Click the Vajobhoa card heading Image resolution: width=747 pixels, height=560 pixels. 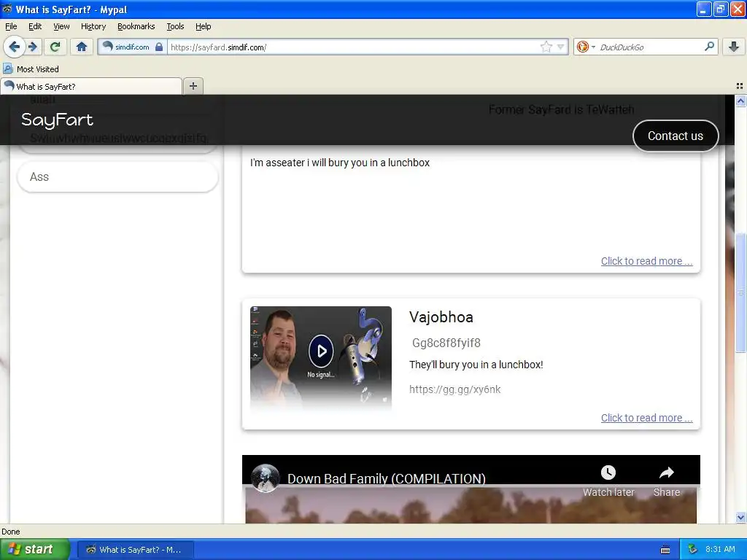[x=441, y=317]
